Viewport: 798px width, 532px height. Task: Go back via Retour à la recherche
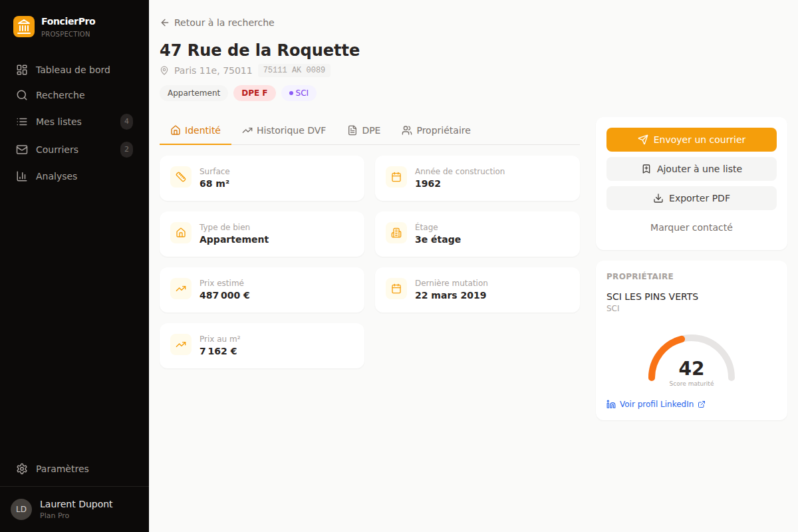[217, 23]
